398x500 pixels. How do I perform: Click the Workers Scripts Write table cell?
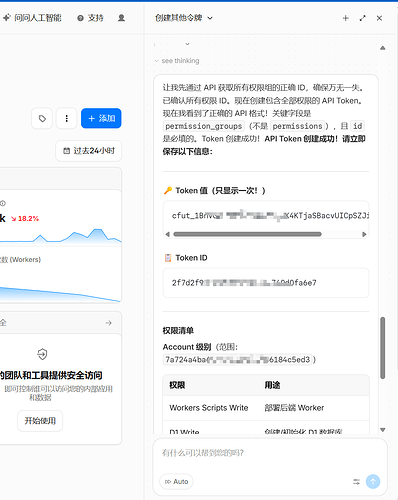(209, 408)
